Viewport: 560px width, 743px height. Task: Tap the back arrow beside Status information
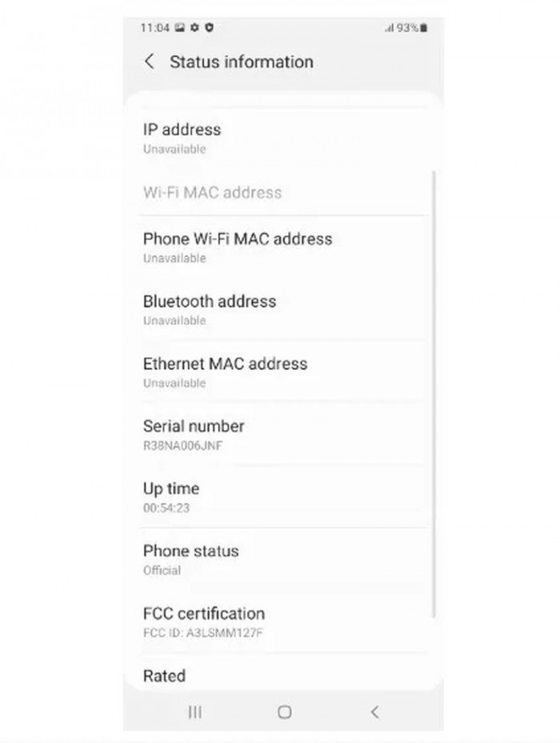coord(149,62)
